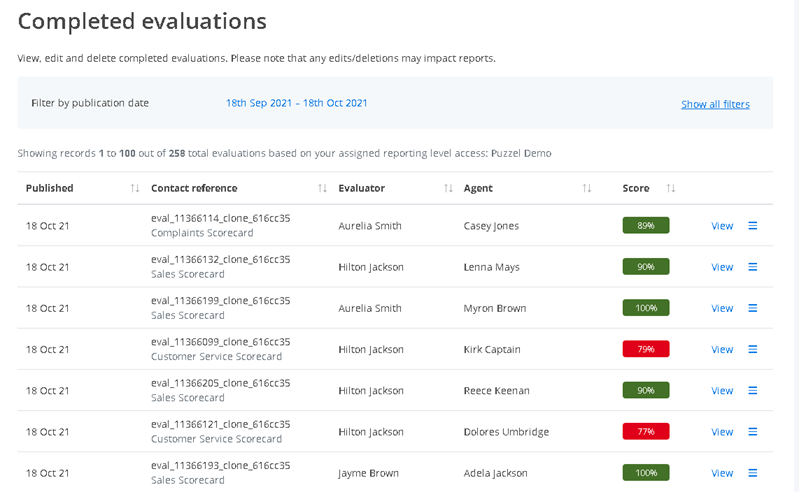This screenshot has width=799, height=493.
Task: Sort the table by Agent column
Action: (587, 188)
